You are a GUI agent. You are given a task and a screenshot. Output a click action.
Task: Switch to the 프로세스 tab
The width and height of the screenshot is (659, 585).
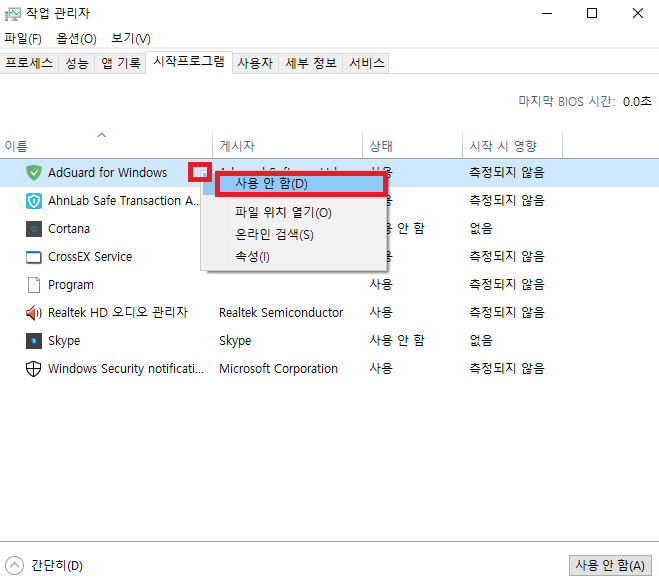[29, 63]
